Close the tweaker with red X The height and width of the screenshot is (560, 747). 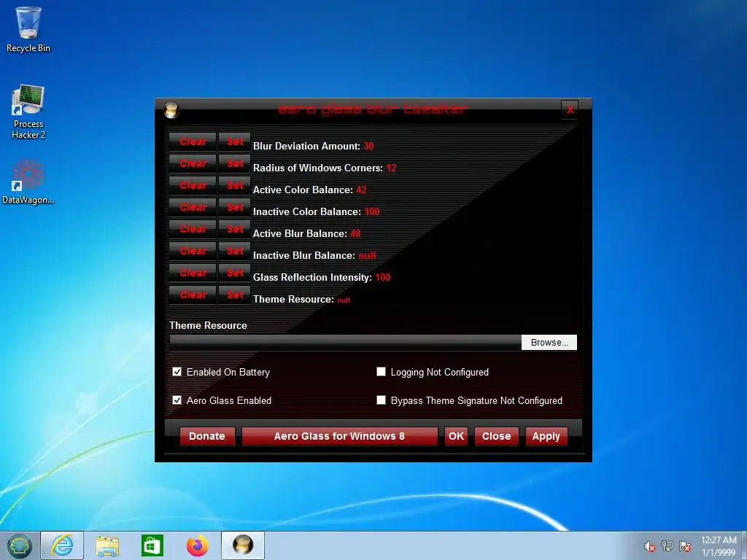click(x=570, y=109)
